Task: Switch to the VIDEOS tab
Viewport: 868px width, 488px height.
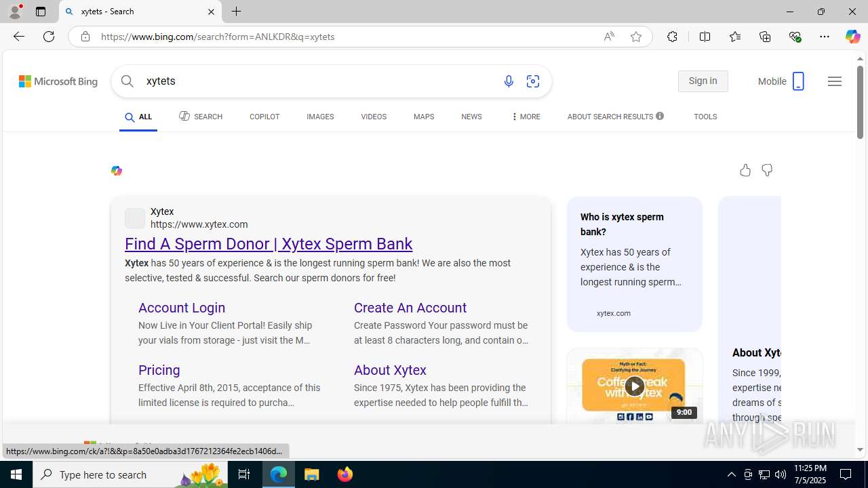Action: [x=374, y=117]
